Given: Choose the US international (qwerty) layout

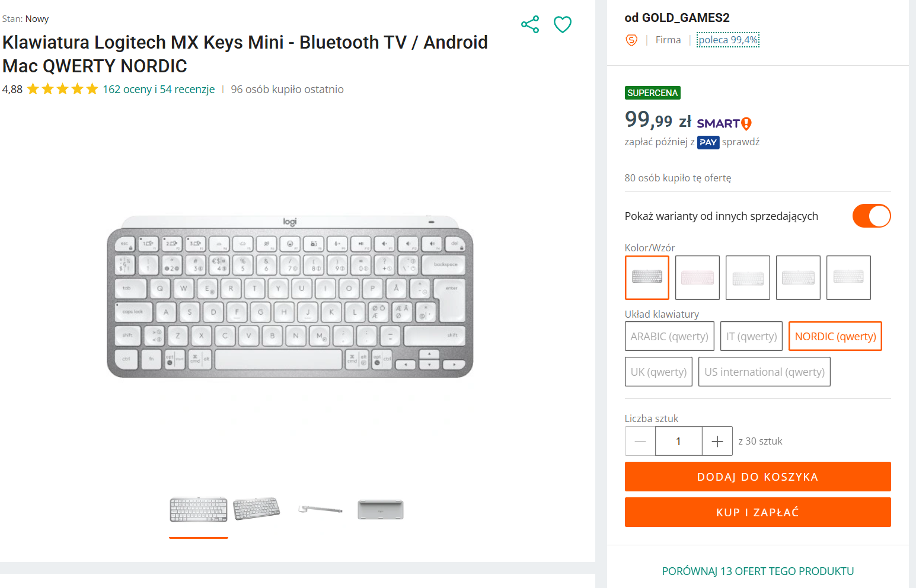Looking at the screenshot, I should click(x=764, y=372).
